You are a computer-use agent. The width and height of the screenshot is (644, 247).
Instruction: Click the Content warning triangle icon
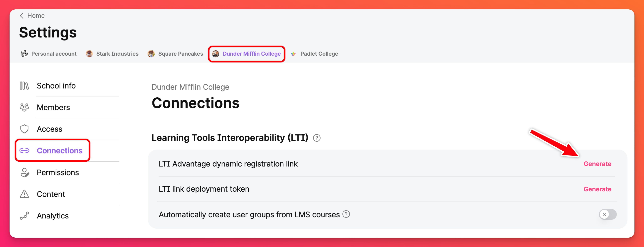[x=24, y=194]
